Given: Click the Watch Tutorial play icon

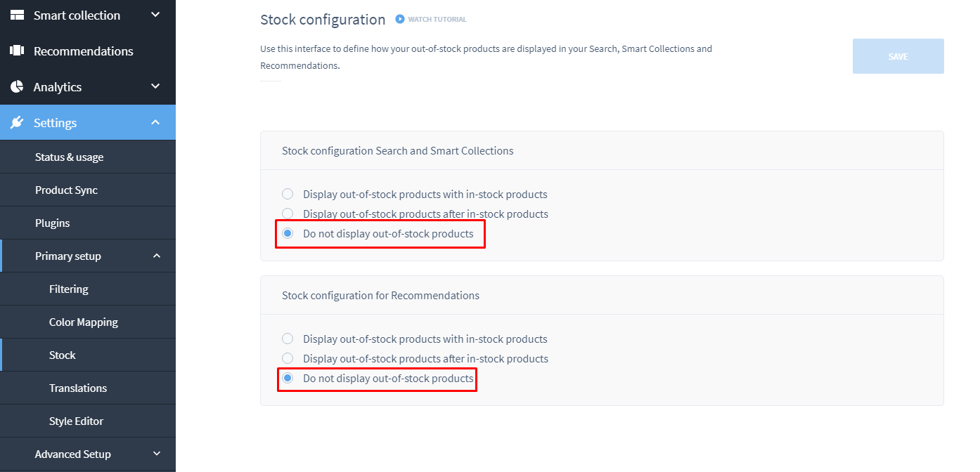Looking at the screenshot, I should [x=400, y=19].
